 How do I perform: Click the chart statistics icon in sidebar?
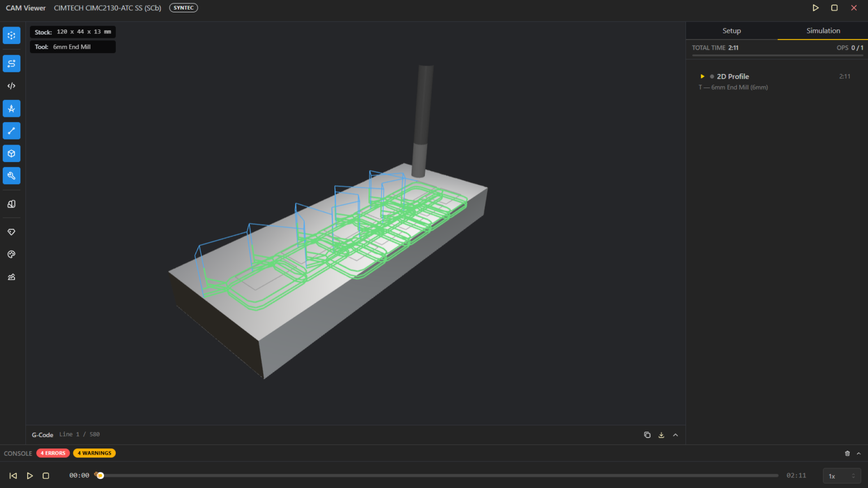tap(11, 277)
